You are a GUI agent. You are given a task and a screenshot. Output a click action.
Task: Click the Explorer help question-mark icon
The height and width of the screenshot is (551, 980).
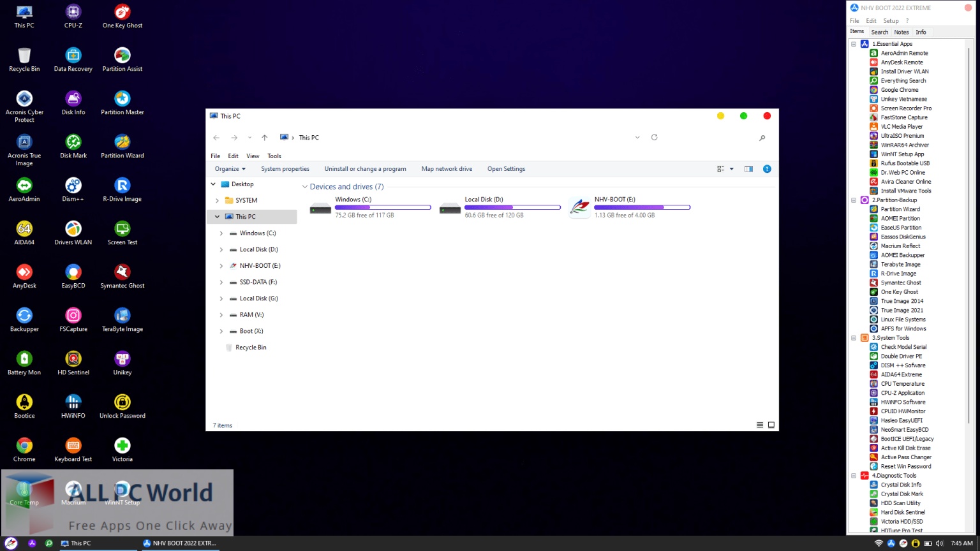coord(767,169)
